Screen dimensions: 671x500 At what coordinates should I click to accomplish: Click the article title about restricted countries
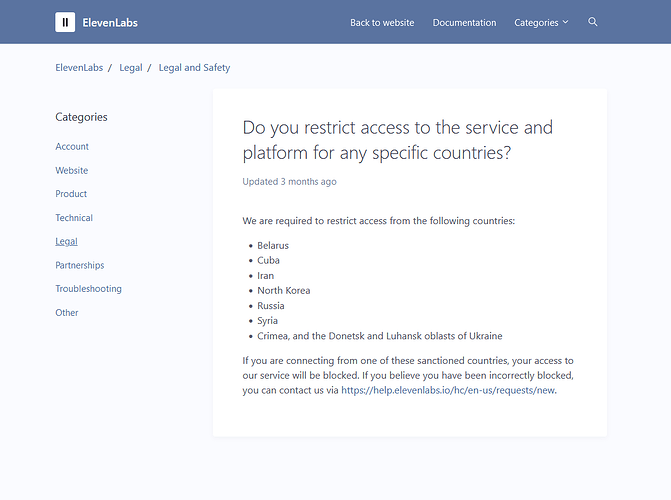tap(398, 140)
